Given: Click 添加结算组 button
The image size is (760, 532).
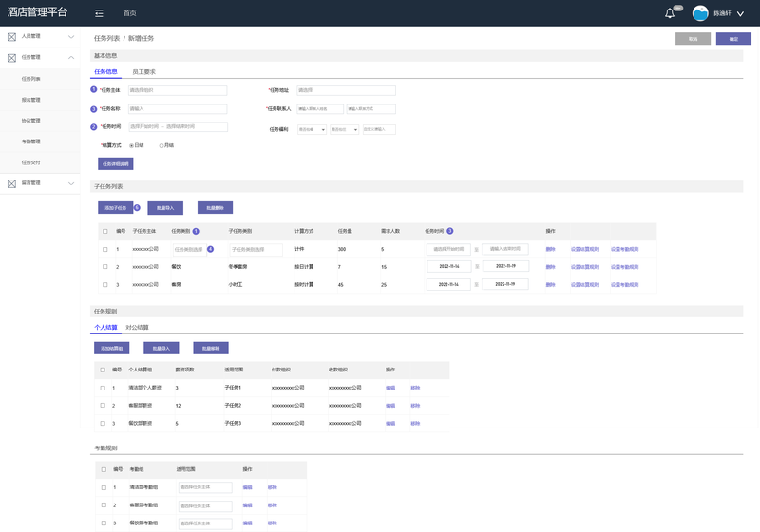Looking at the screenshot, I should coord(111,348).
